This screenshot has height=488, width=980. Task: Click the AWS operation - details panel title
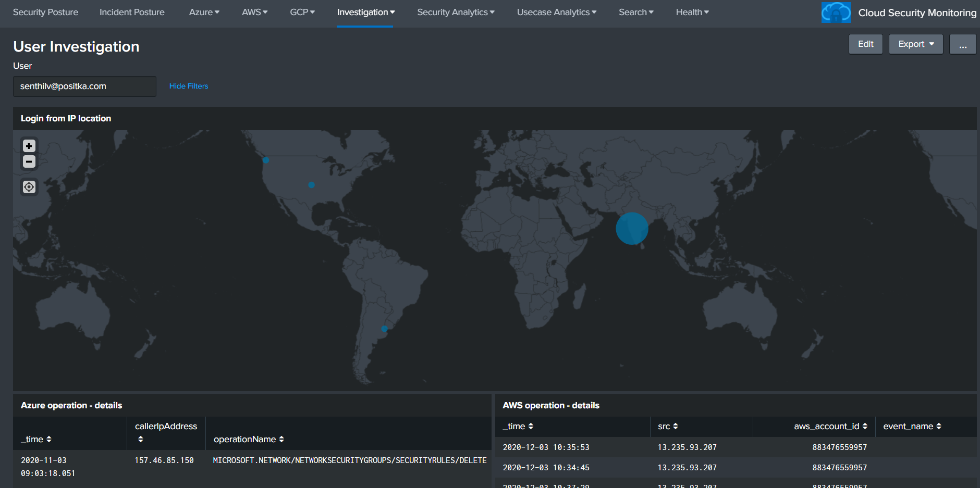[551, 406]
